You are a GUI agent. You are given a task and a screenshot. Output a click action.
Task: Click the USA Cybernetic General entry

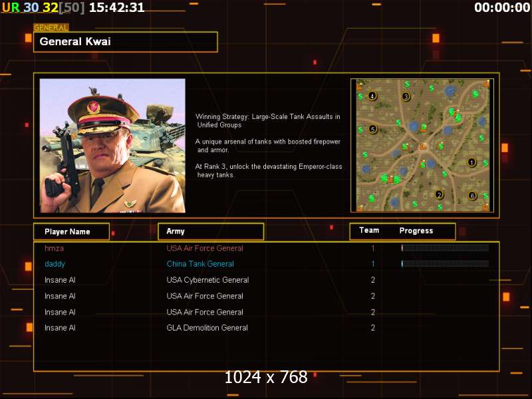(x=207, y=280)
